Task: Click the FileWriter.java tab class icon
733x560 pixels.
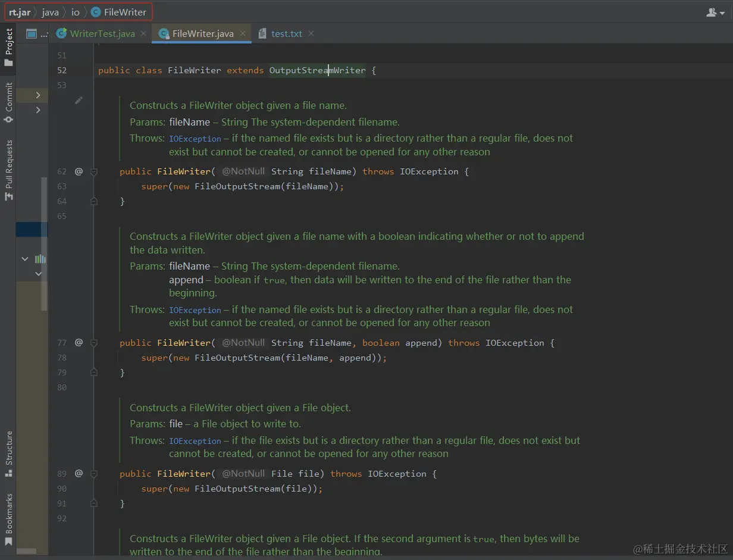Action: 163,33
